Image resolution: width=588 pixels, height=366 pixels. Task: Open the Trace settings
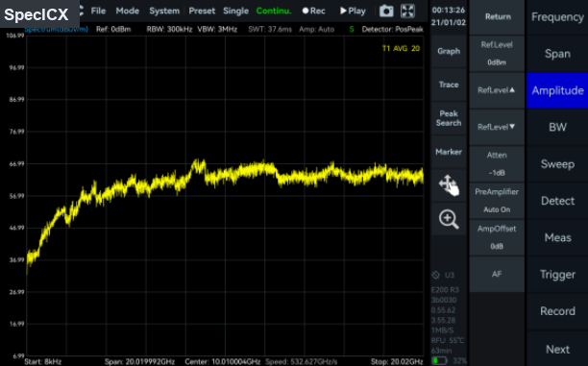point(449,85)
